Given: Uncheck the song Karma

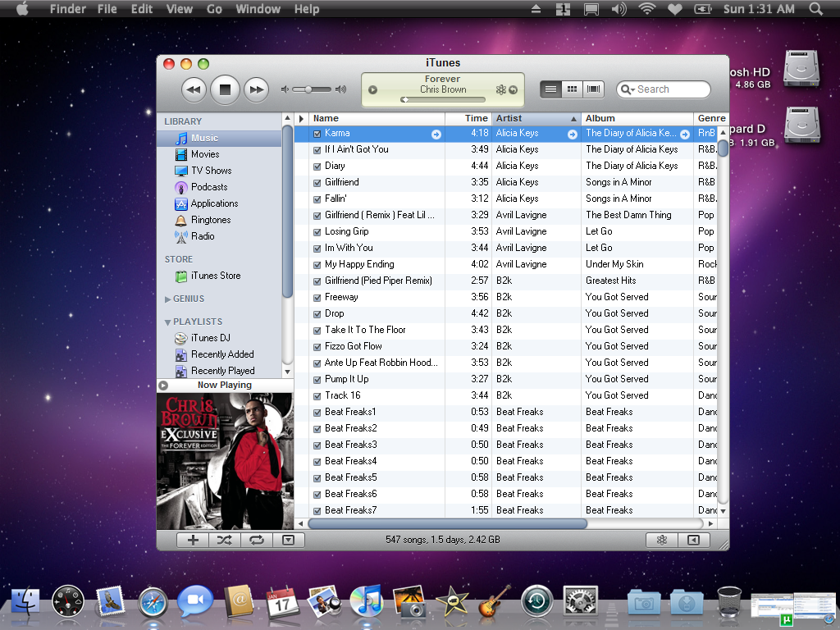Looking at the screenshot, I should pos(317,134).
